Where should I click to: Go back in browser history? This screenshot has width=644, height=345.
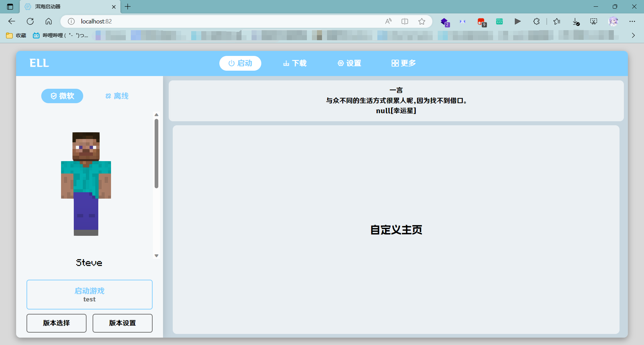(x=12, y=21)
